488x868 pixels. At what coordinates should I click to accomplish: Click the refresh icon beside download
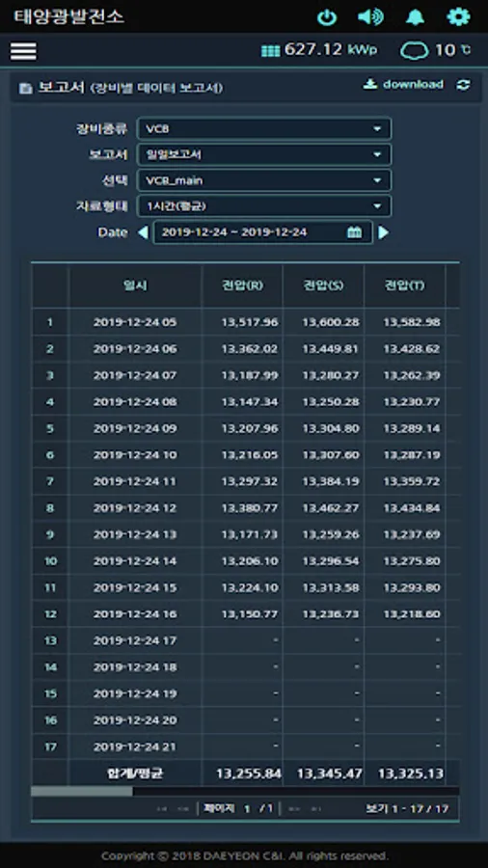464,85
